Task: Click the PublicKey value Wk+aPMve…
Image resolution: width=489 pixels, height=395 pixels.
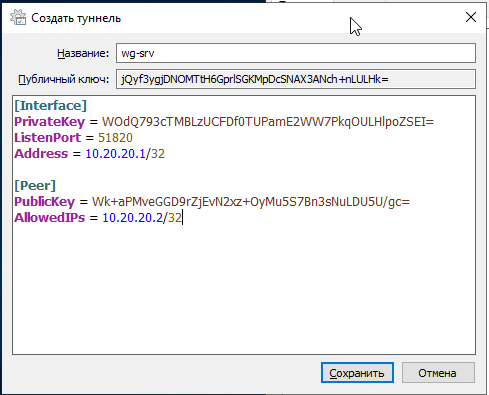Action: pos(251,202)
